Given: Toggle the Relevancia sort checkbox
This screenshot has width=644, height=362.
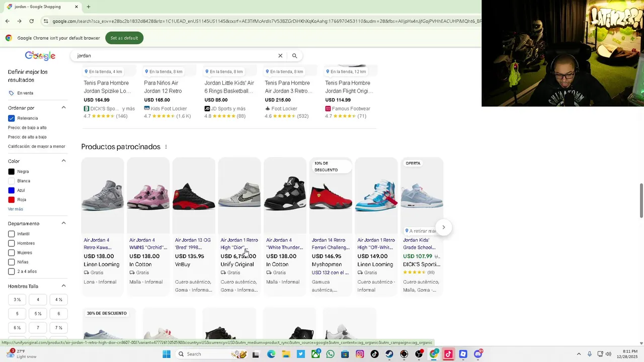Looking at the screenshot, I should point(11,118).
